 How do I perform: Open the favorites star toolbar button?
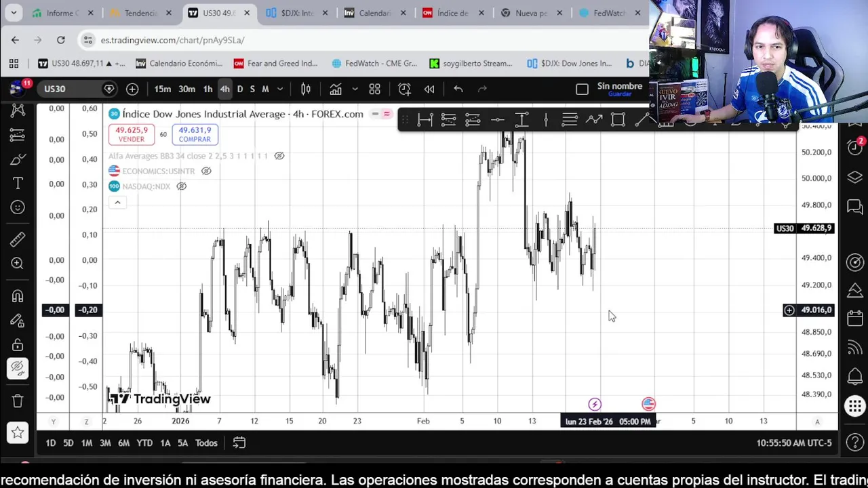pyautogui.click(x=18, y=432)
